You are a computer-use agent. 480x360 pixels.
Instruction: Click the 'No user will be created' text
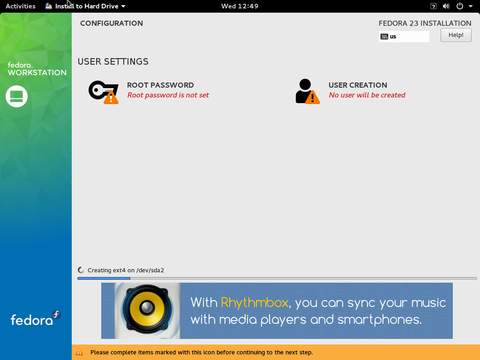(x=367, y=95)
